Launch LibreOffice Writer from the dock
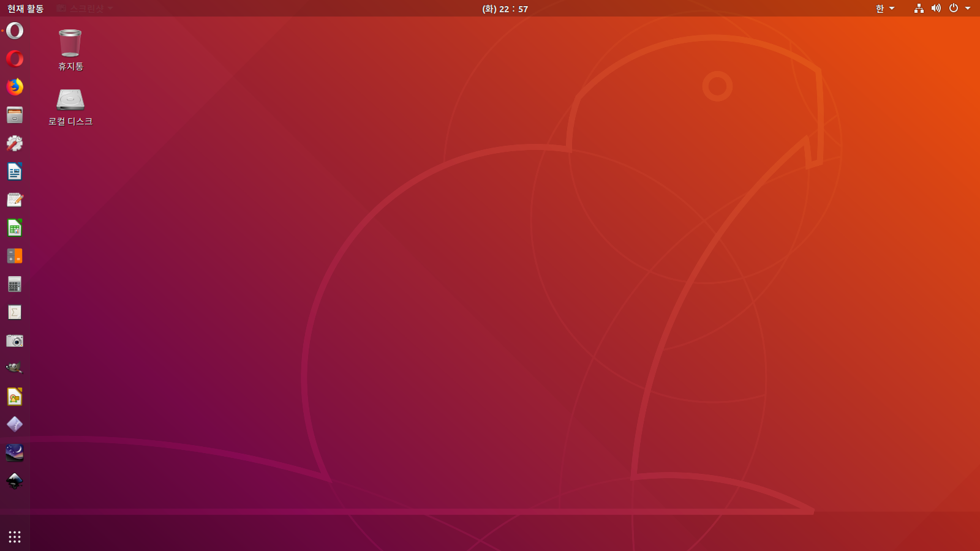This screenshot has height=551, width=980. pyautogui.click(x=15, y=171)
